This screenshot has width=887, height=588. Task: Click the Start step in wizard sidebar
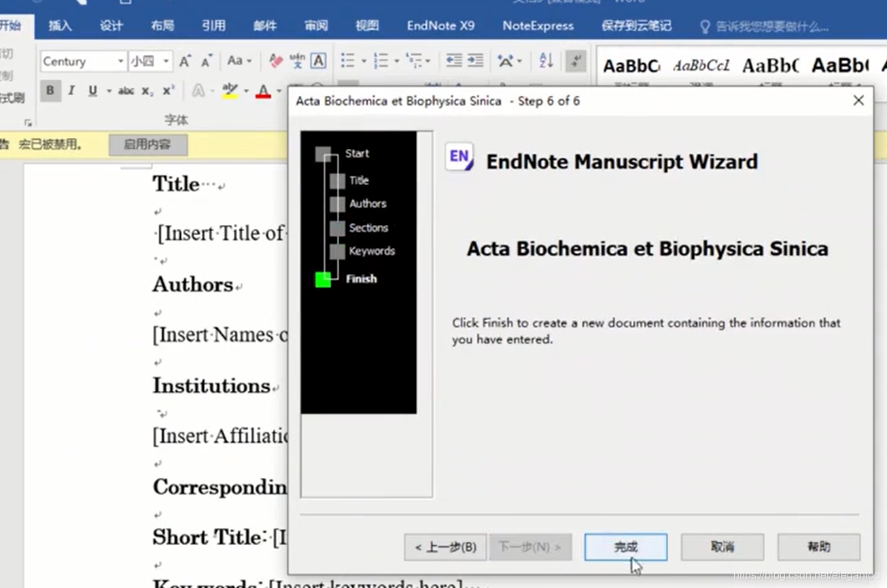click(357, 154)
